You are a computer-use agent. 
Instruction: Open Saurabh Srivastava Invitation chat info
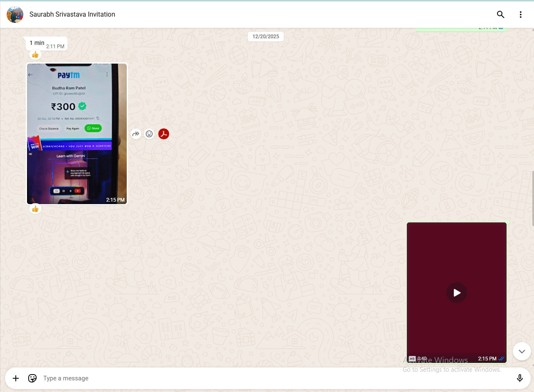72,15
